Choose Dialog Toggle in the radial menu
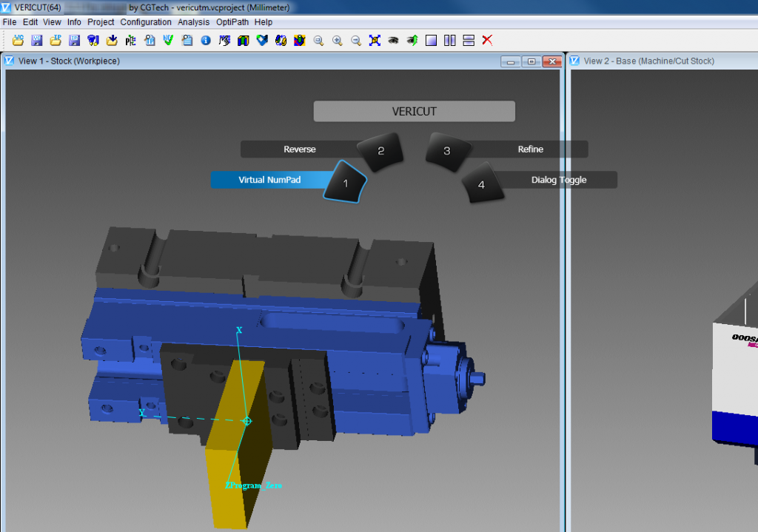758x532 pixels. [559, 180]
